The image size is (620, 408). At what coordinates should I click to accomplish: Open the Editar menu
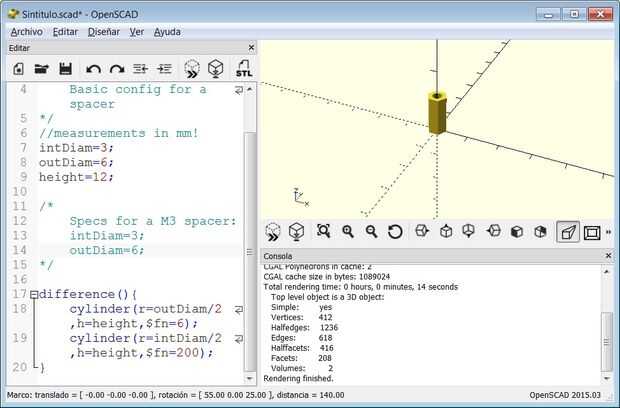(x=65, y=32)
